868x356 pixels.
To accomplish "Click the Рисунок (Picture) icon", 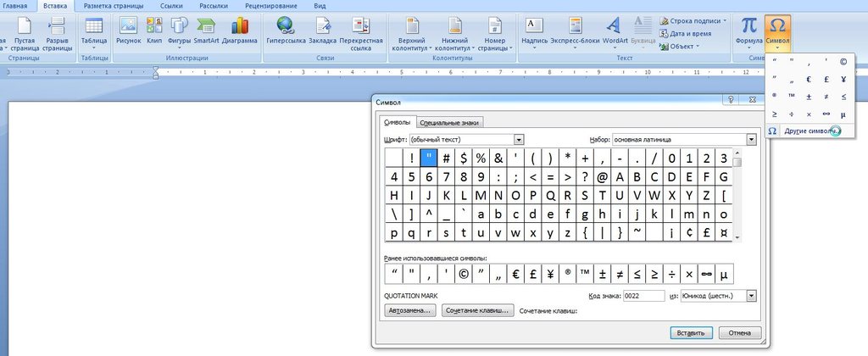I will (129, 26).
